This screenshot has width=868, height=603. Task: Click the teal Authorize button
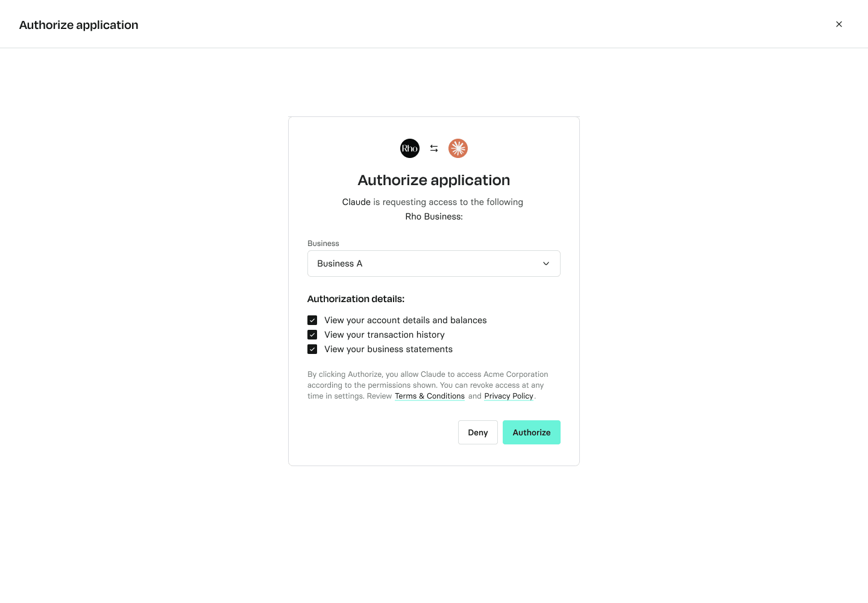tap(532, 432)
